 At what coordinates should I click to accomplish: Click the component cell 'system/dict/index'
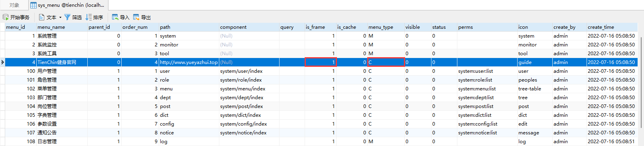[x=249, y=115]
